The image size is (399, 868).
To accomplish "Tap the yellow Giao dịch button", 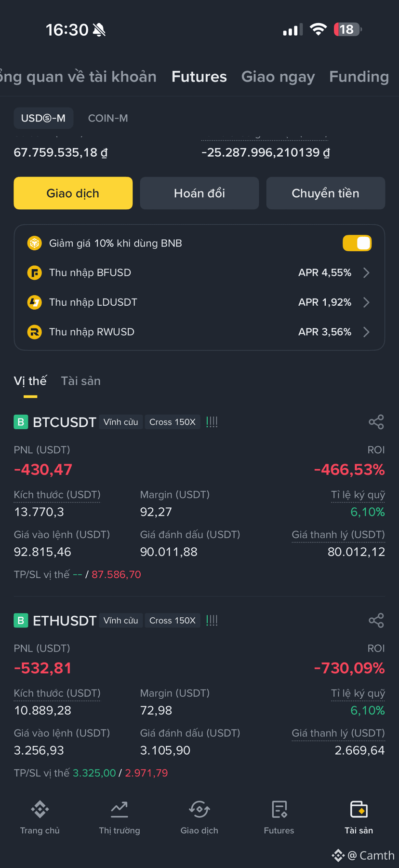I will click(73, 193).
